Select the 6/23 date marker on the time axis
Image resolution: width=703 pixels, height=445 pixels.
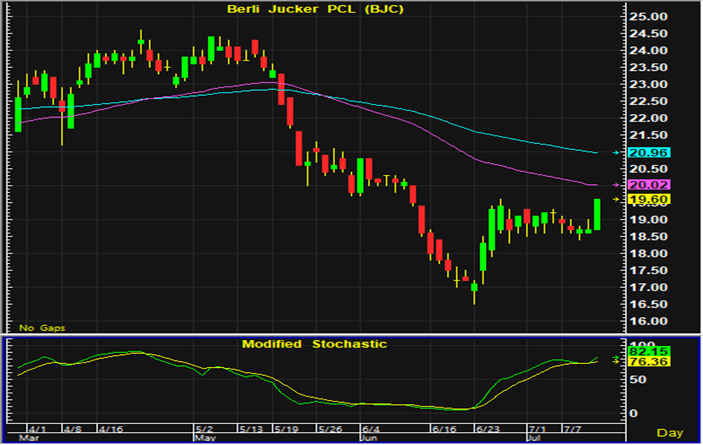point(487,426)
